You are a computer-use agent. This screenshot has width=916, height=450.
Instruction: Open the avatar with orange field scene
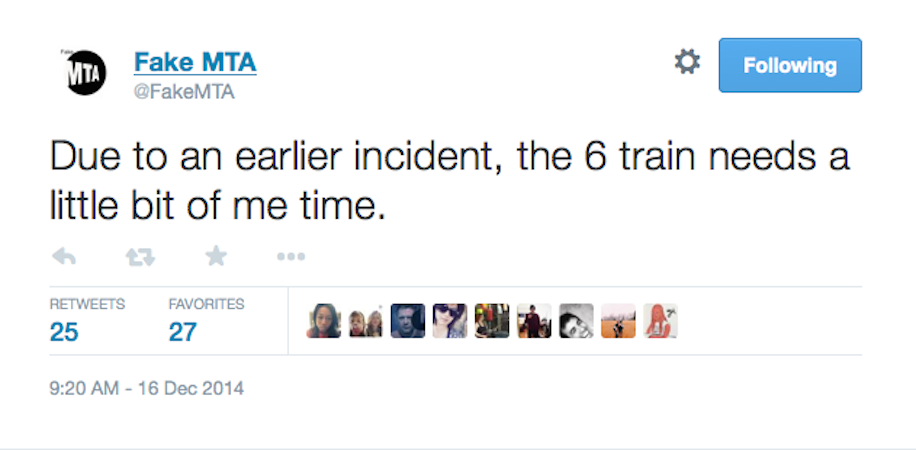619,321
